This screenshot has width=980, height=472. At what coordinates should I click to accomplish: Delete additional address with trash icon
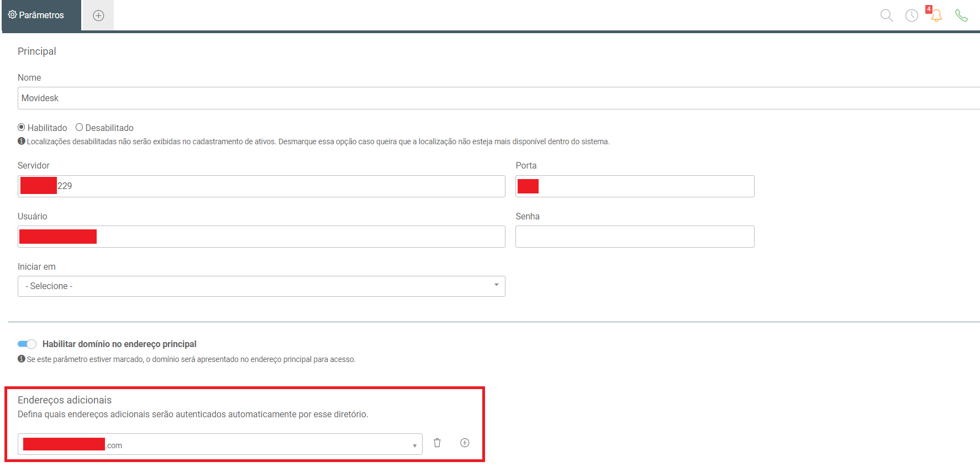[x=437, y=443]
